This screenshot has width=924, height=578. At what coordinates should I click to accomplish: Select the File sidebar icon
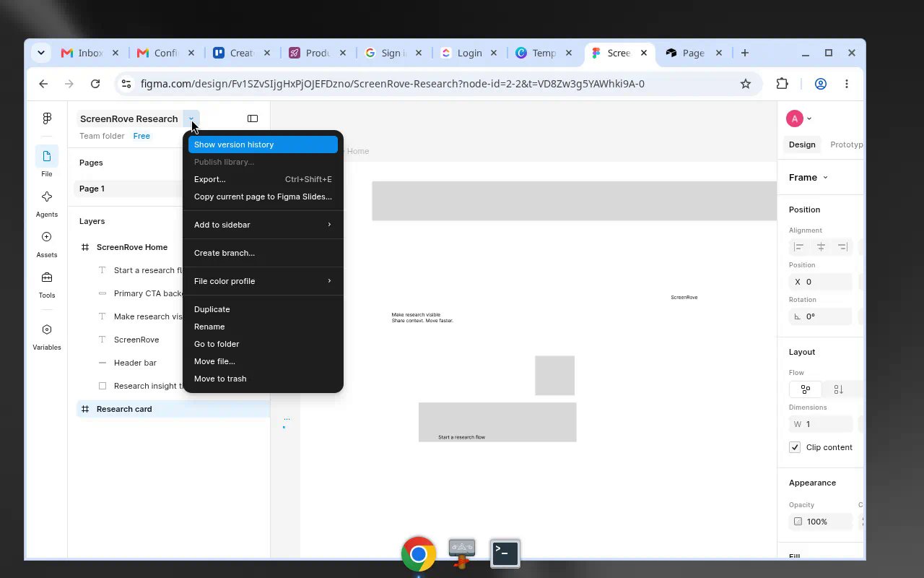coord(47,157)
